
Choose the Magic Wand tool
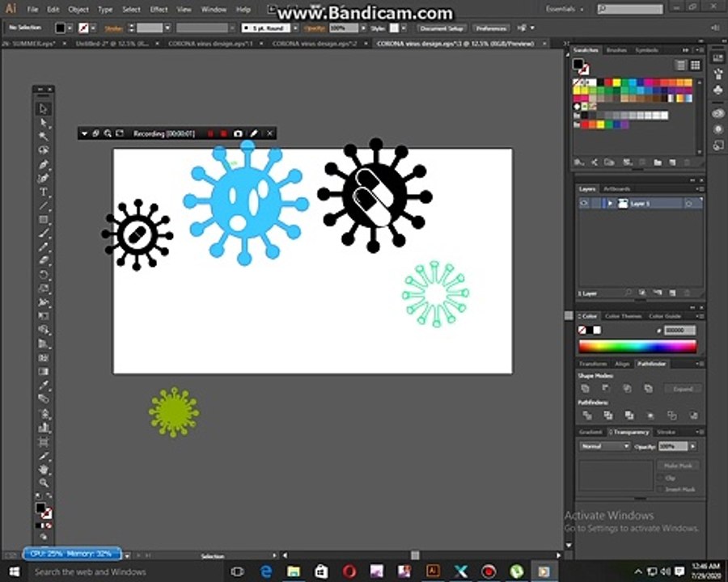click(43, 137)
